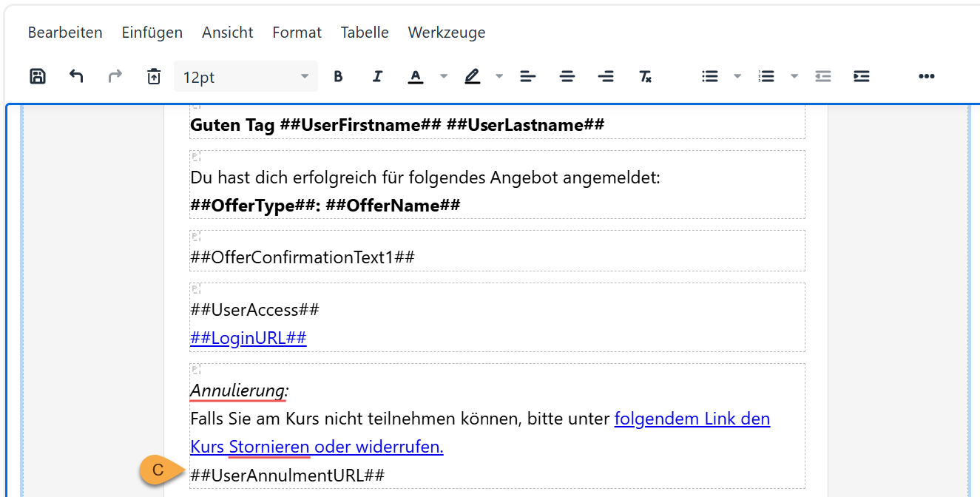Apply the text color button
This screenshot has height=497, width=980.
tap(416, 76)
